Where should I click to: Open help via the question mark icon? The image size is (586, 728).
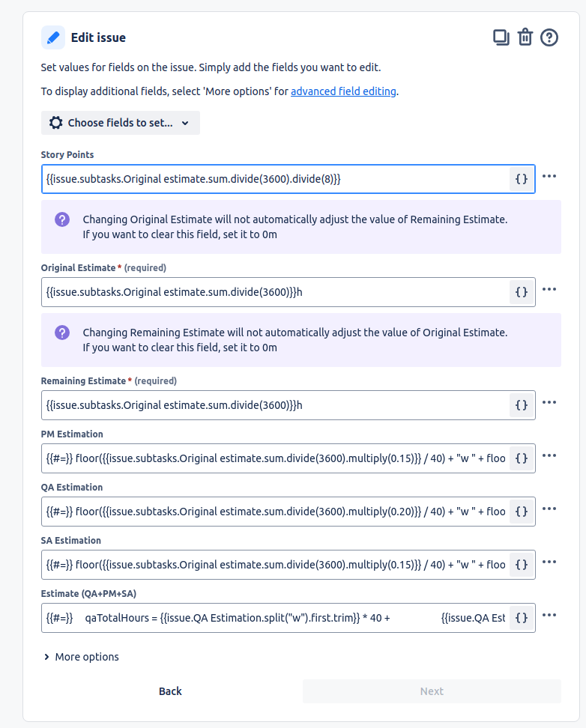point(549,37)
